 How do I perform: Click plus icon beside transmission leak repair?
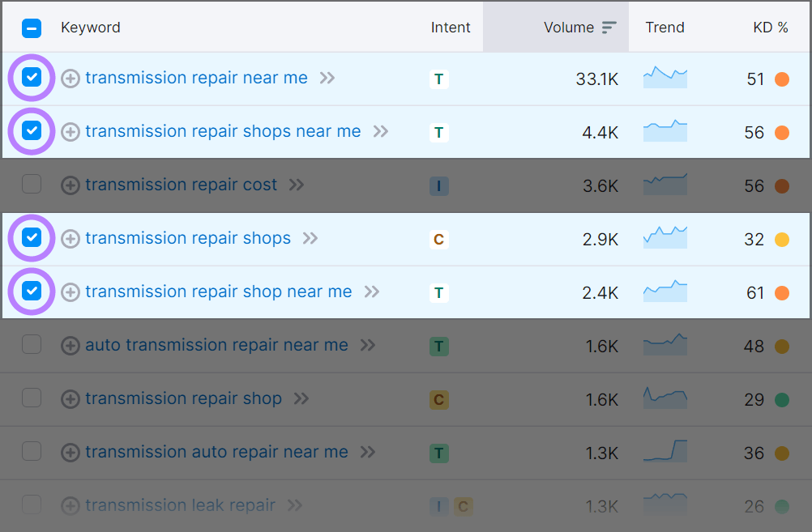pyautogui.click(x=71, y=505)
